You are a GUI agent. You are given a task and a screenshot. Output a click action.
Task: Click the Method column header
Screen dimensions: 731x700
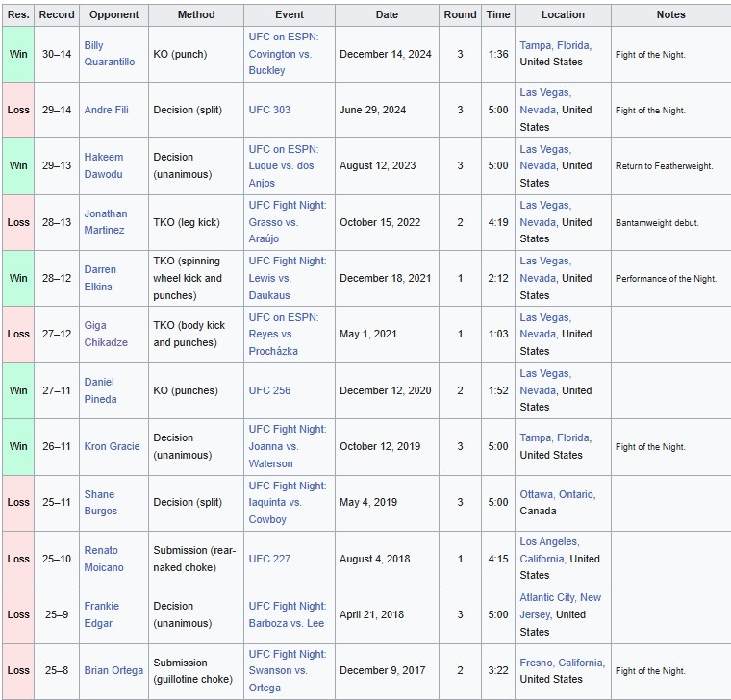[196, 14]
